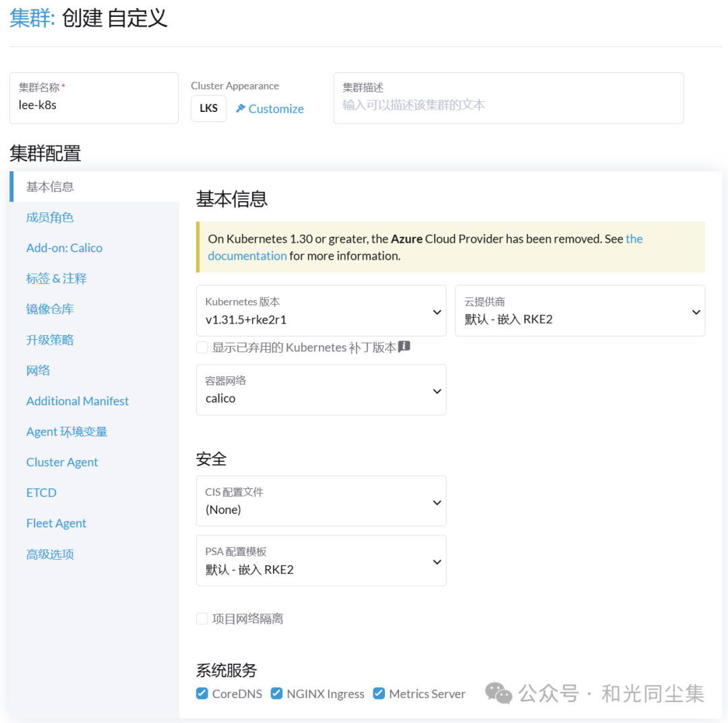Select the 基本信息 tab
The height and width of the screenshot is (723, 728).
[94, 187]
